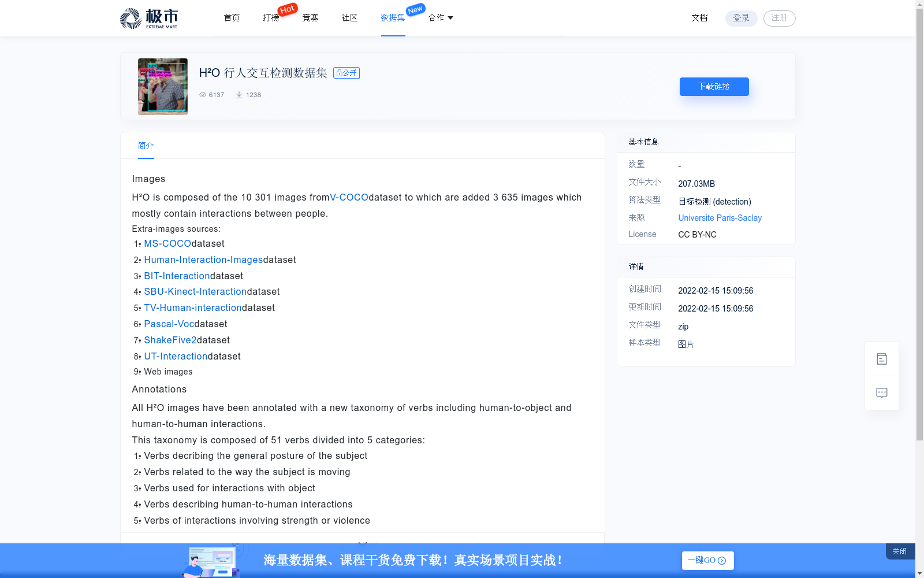The height and width of the screenshot is (578, 924).
Task: Click the downloads count icon
Action: [239, 95]
